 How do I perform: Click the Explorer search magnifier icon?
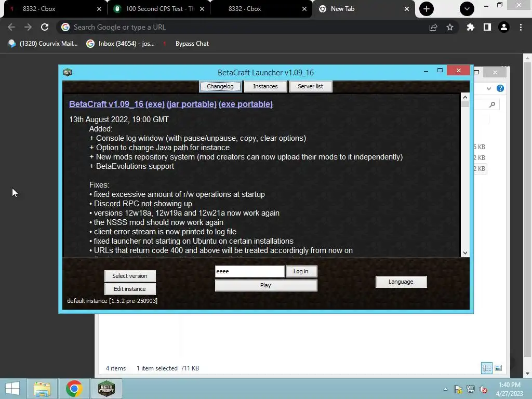pos(493,105)
